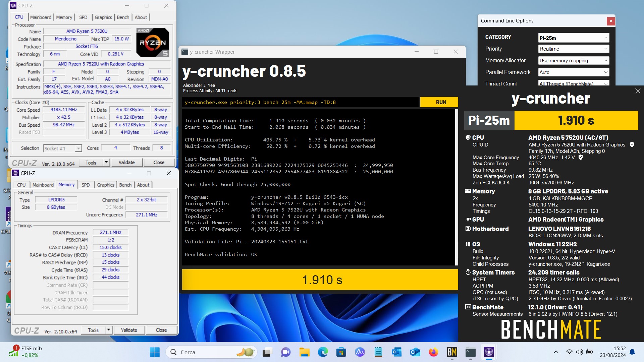Open Graphics tab in bottom CPU-Z window
644x362 pixels.
(x=106, y=185)
